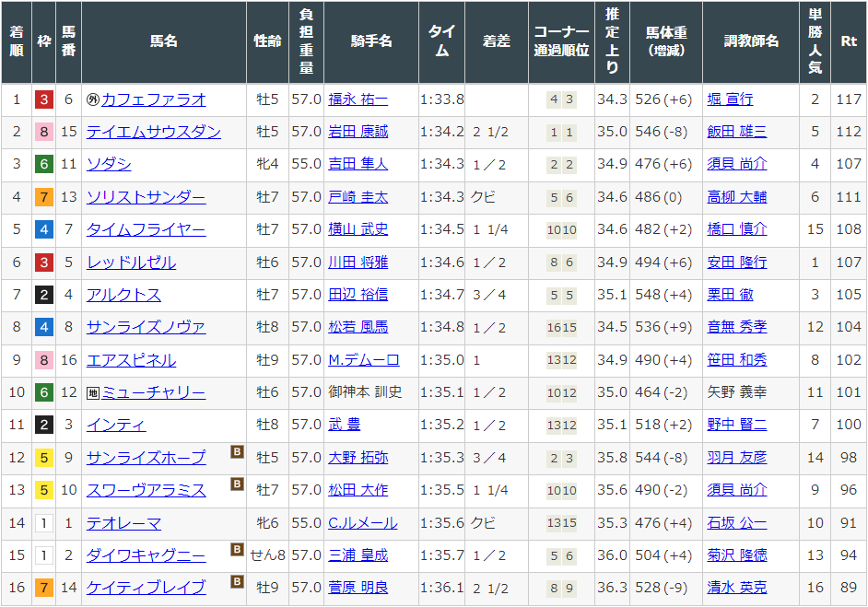868x607 pixels.
Task: Click jockey name 御神本 訓史
Action: click(365, 392)
